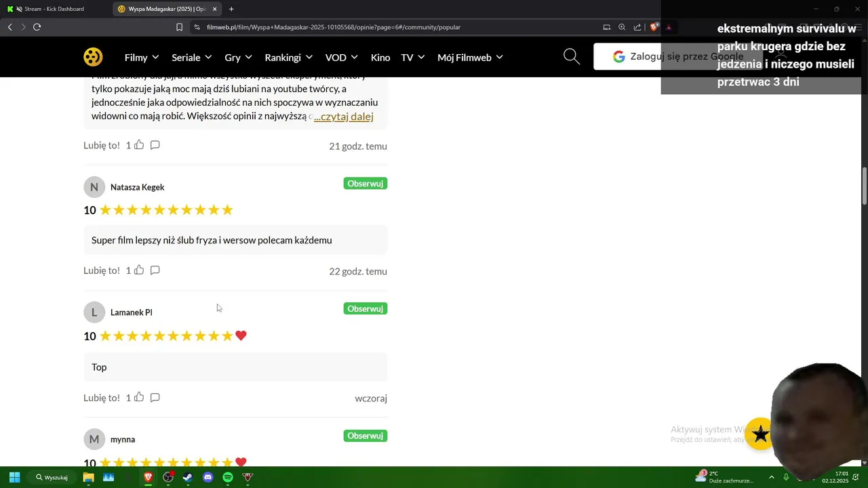Expand the Filmy menu
The height and width of the screenshot is (488, 868).
point(142,58)
